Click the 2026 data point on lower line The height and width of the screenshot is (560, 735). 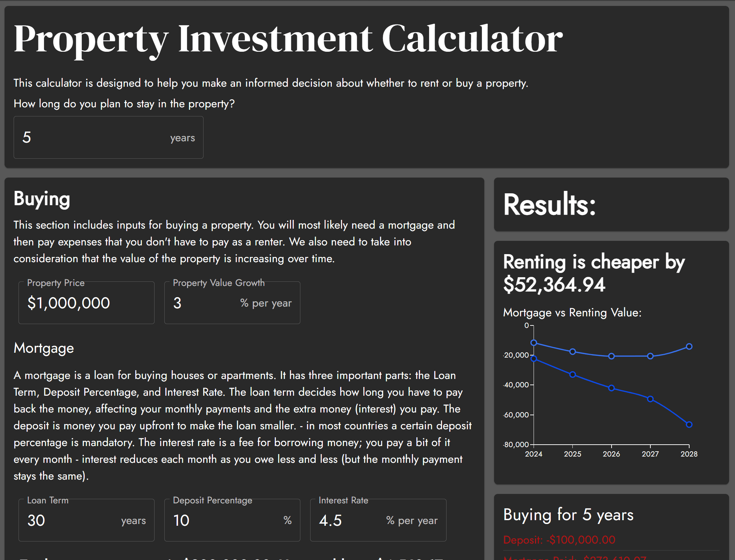(x=611, y=388)
